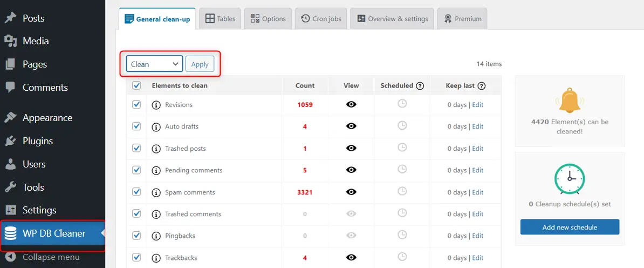
Task: Click the Apply button
Action: pyautogui.click(x=200, y=64)
